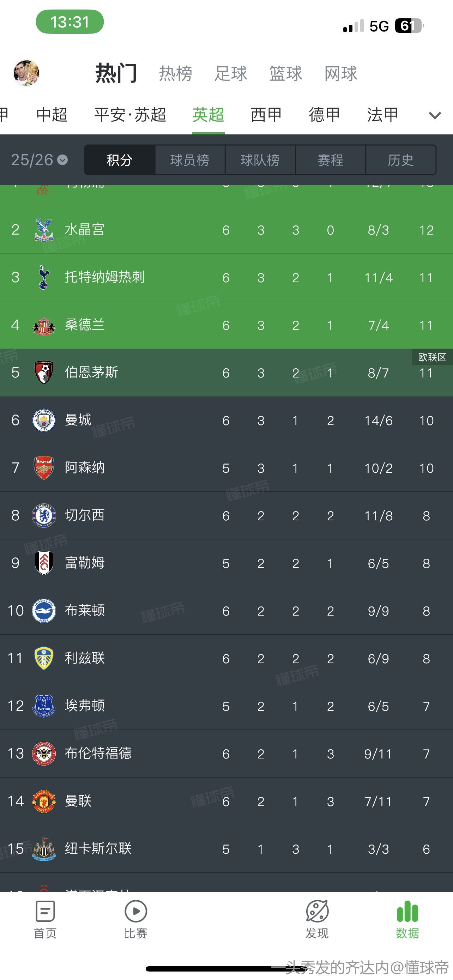Expand the 25/26 season selector
The image size is (453, 980).
coord(40,160)
